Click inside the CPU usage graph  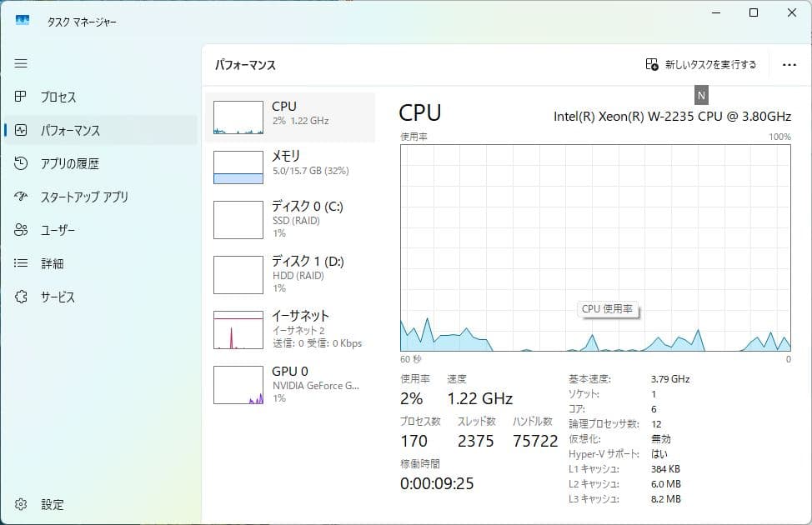pos(596,250)
